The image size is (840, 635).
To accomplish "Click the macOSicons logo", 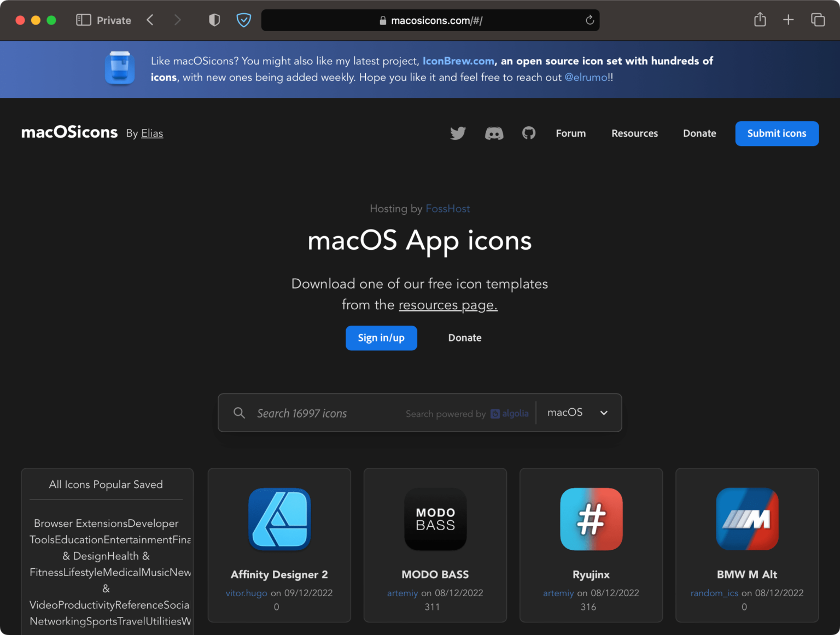I will 69,132.
